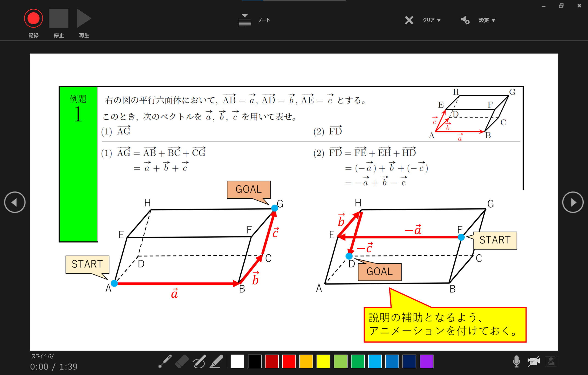
Task: Choose the bright red ink color
Action: [289, 361]
